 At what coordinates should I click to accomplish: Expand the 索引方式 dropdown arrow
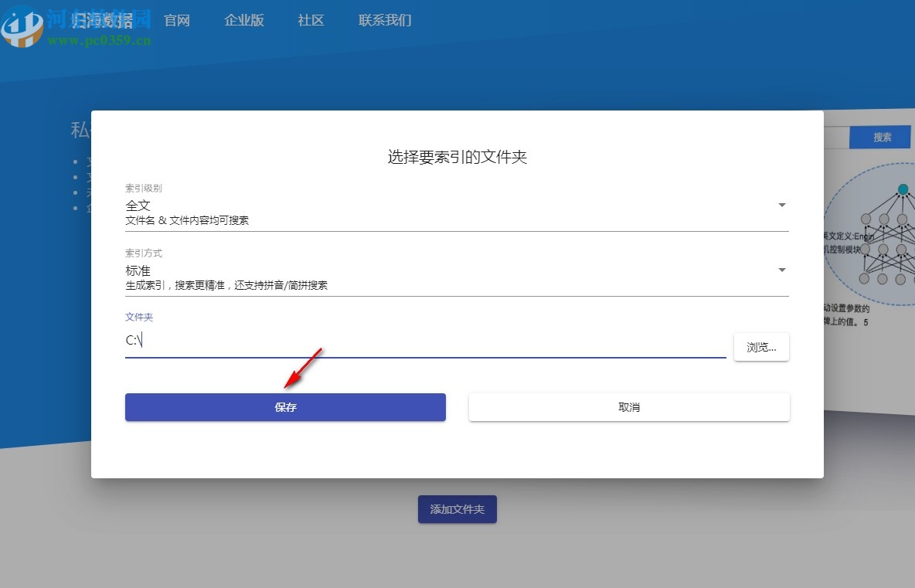coord(782,270)
